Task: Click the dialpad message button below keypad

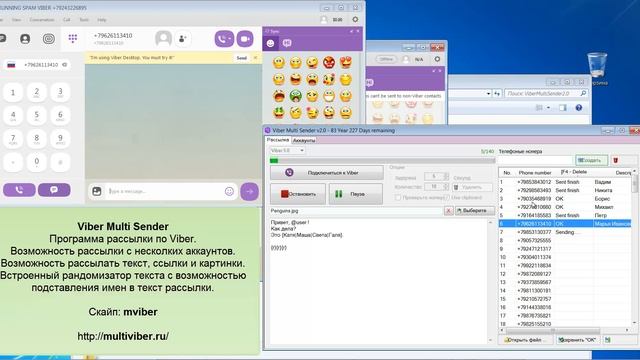Action: point(54,190)
